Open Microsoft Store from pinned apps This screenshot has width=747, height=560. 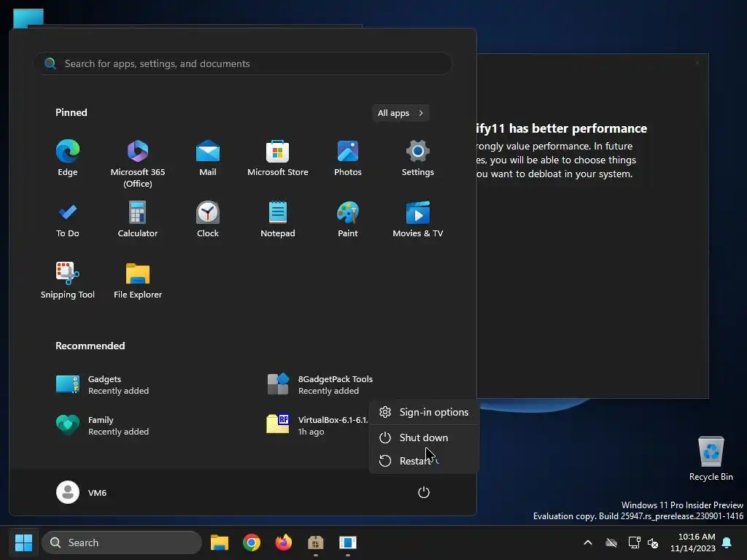point(278,158)
